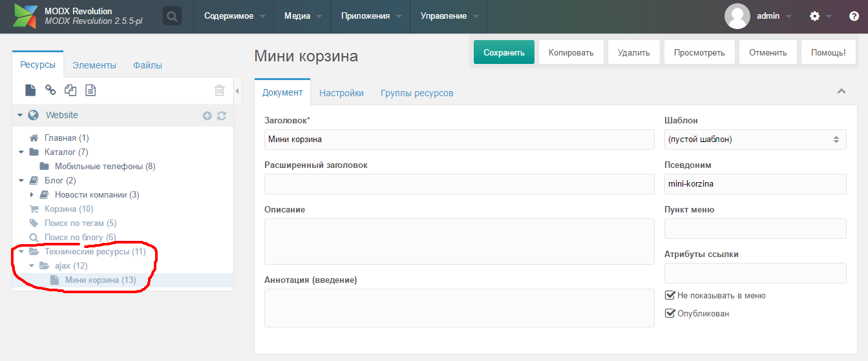Open the help question mark icon
The width and height of the screenshot is (868, 361).
854,16
